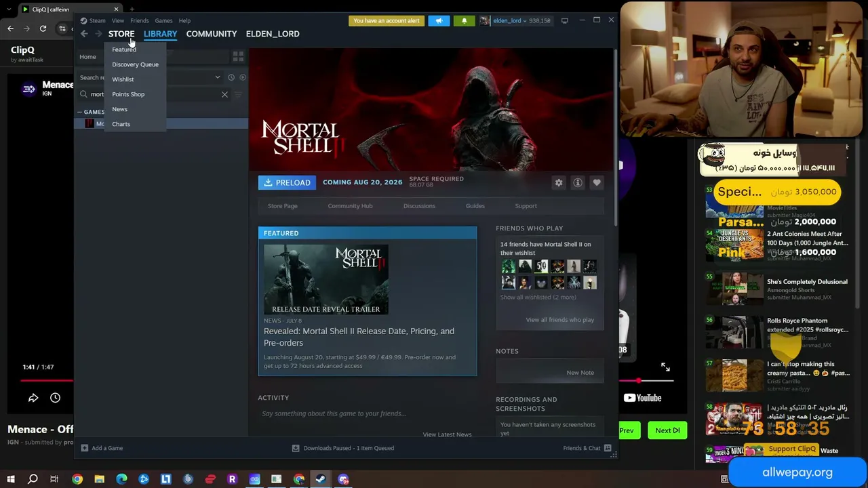
Task: Open Friends & Chat panel
Action: [x=587, y=448]
